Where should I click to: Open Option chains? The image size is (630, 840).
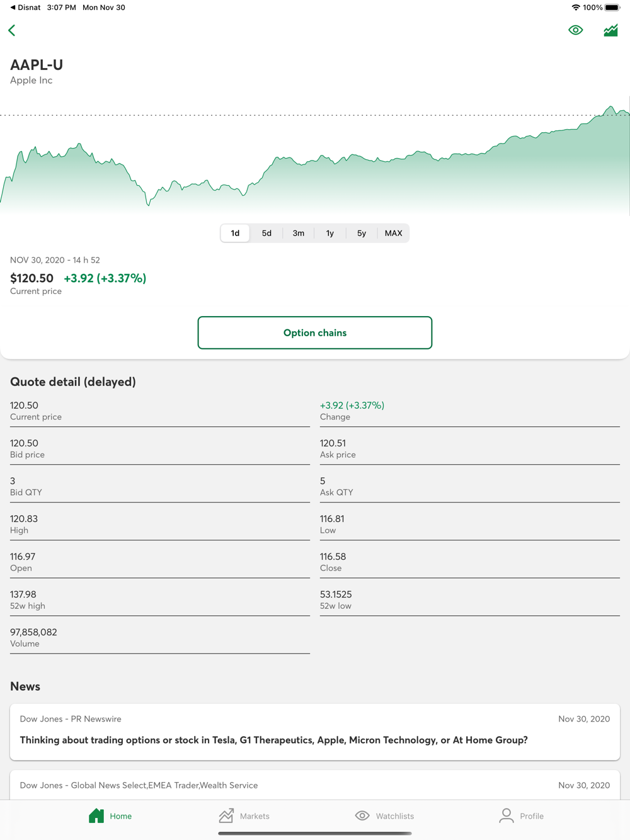pyautogui.click(x=315, y=332)
